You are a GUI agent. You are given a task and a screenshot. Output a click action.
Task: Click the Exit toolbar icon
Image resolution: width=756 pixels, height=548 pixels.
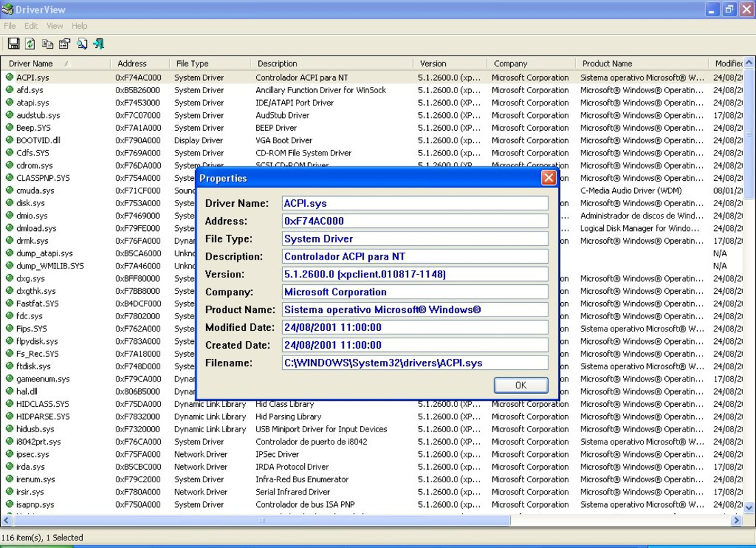(99, 44)
